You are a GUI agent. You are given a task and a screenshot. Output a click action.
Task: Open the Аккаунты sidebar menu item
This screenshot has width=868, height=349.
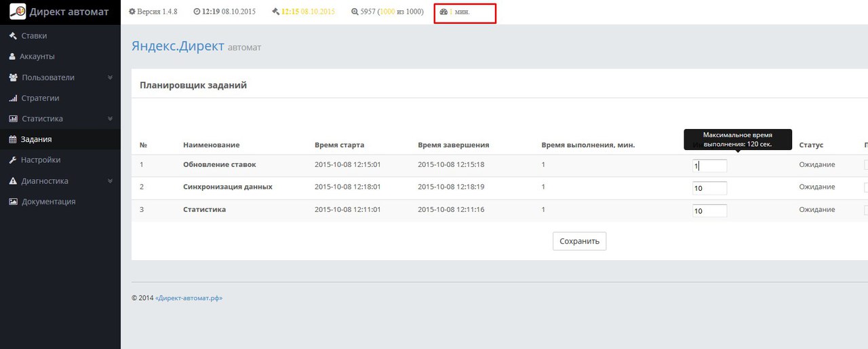(37, 56)
